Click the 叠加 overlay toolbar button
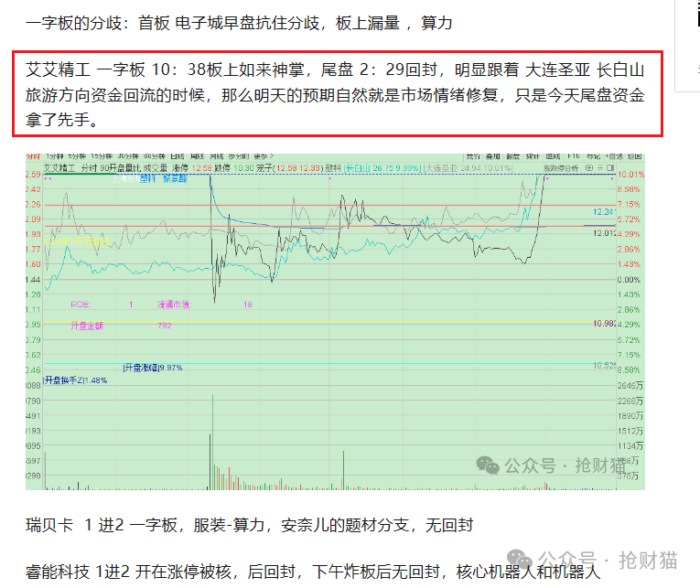The image size is (700, 588). (493, 156)
